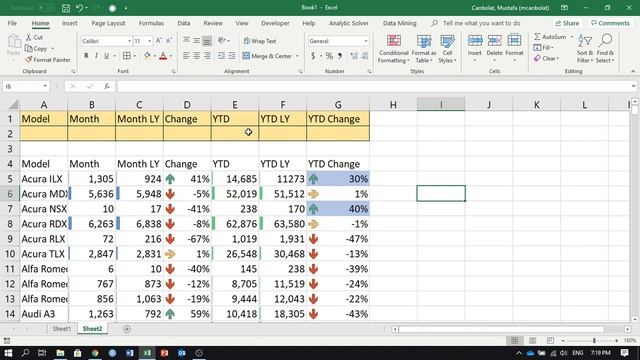Switch to the Insert tab
The width and height of the screenshot is (640, 360).
(70, 23)
